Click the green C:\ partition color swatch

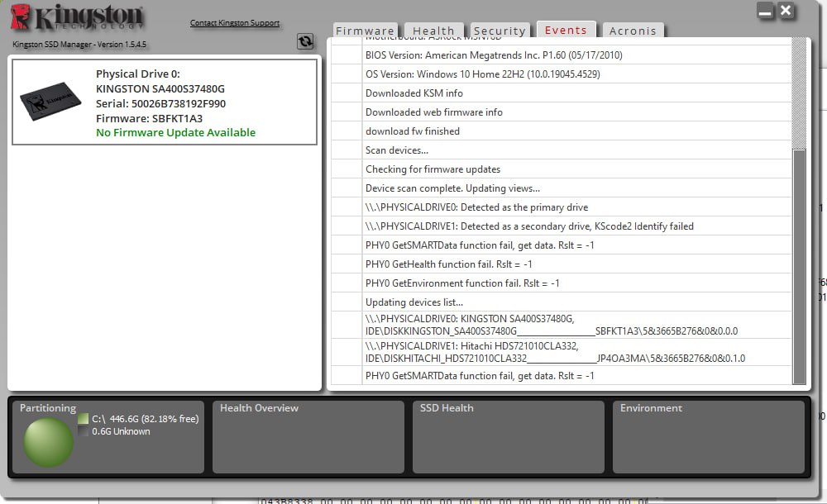(x=83, y=419)
